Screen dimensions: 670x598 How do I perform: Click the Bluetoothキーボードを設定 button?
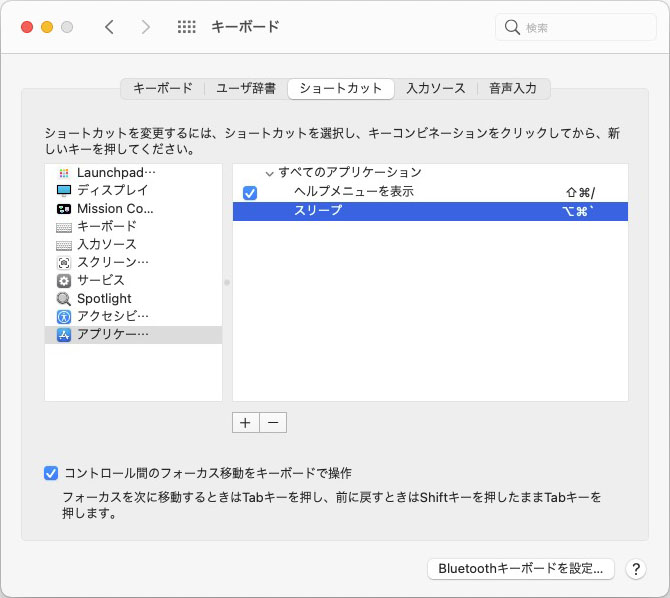coord(519,569)
